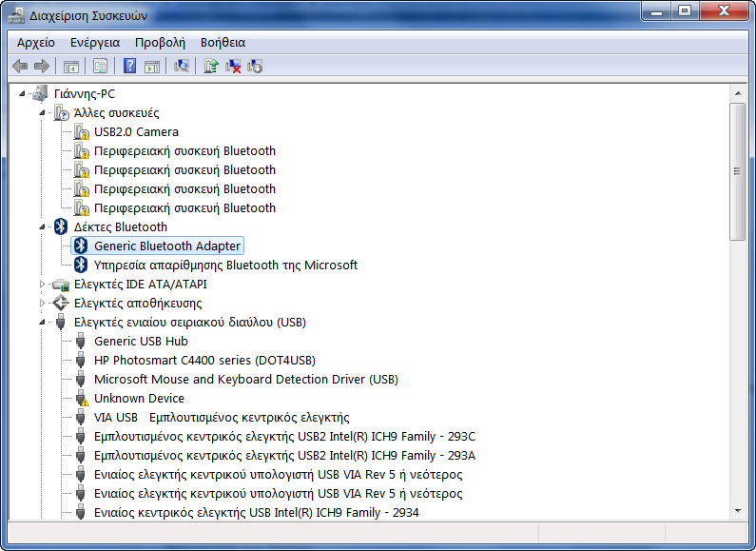Viewport: 756px width, 551px height.
Task: Open the Αρχείο menu
Action: 36,43
